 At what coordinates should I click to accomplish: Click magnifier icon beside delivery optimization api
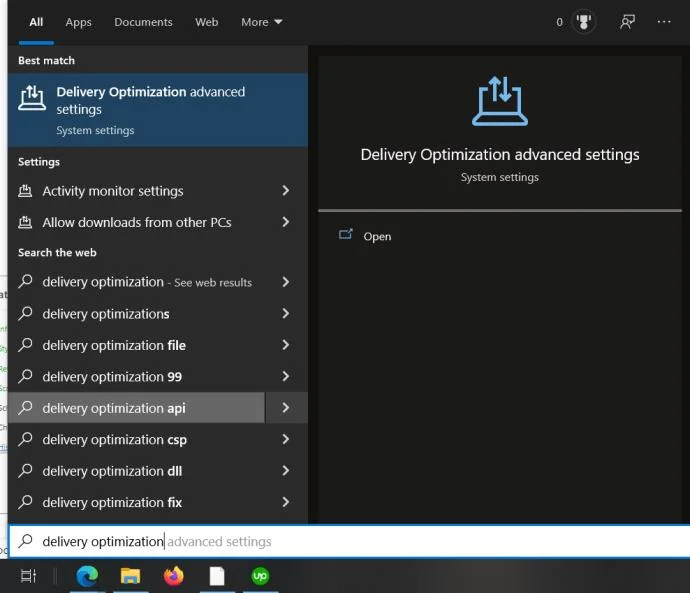pos(26,407)
